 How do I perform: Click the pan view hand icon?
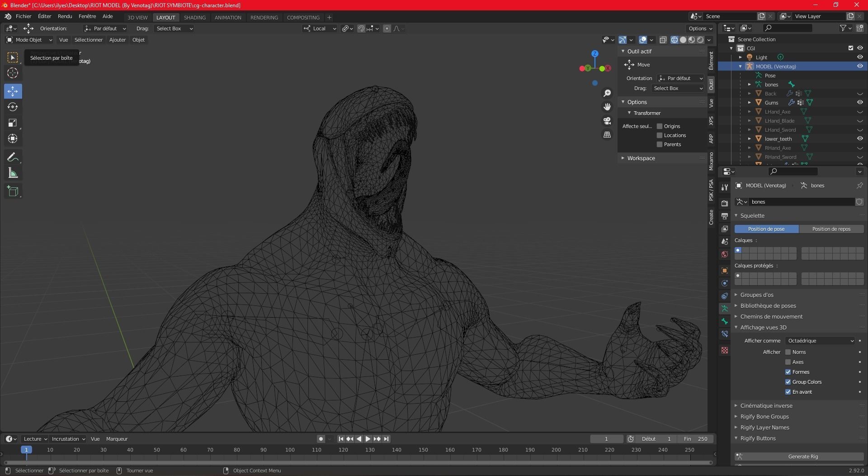coord(607,107)
